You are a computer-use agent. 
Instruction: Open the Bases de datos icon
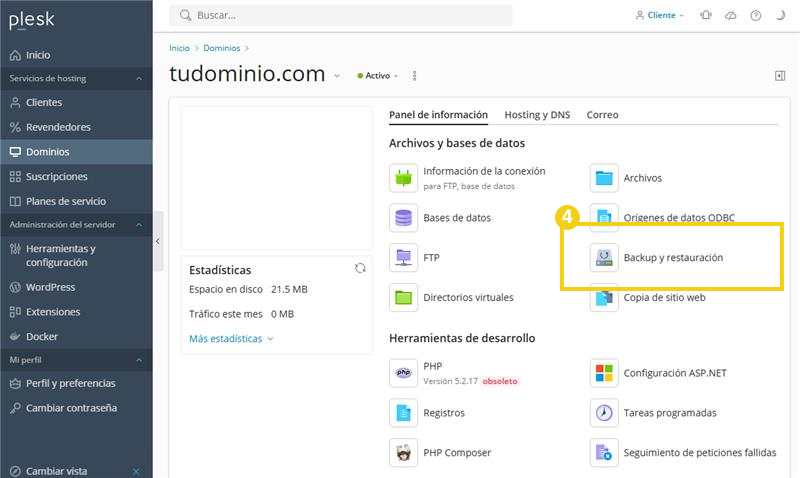(403, 218)
